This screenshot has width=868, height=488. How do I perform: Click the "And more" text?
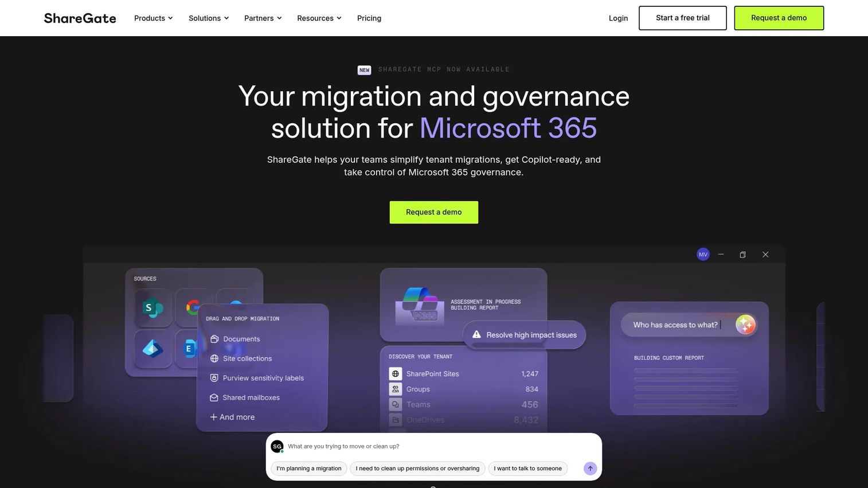(x=237, y=417)
